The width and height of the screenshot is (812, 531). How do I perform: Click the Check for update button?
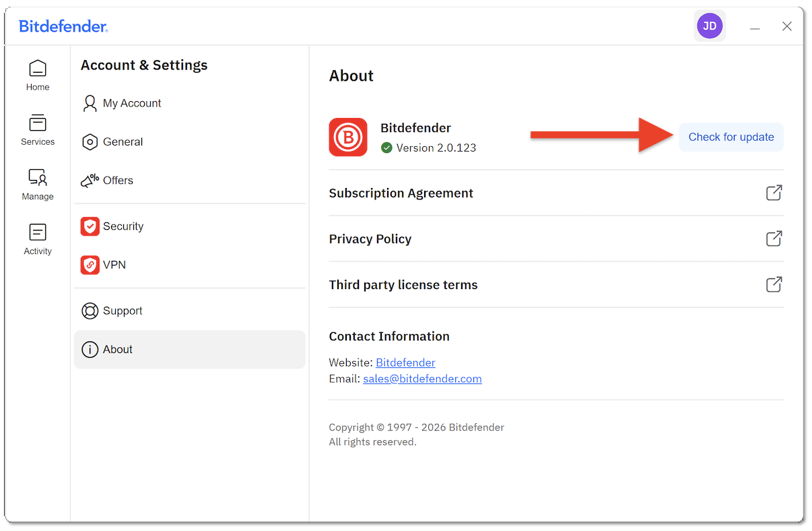[x=731, y=137]
